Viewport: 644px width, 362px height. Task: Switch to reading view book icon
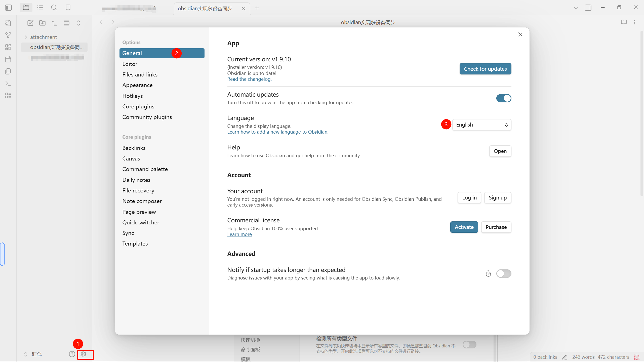[624, 22]
